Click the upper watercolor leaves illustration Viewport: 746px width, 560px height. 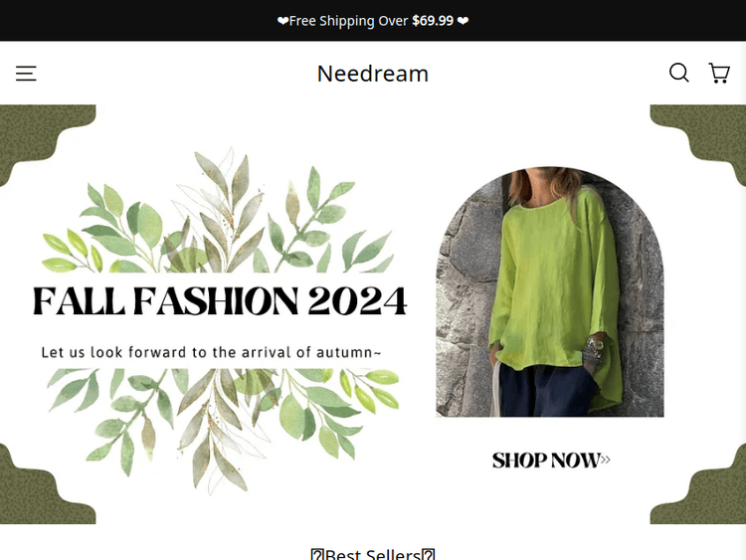(219, 212)
